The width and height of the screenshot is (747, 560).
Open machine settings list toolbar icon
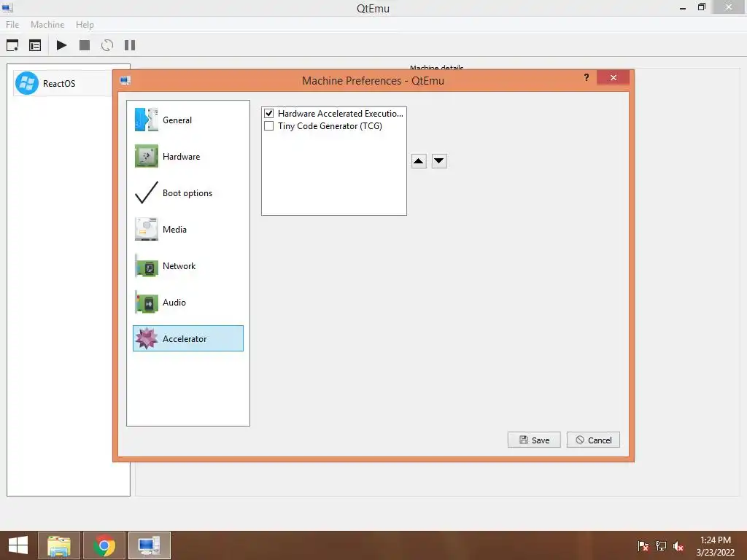tap(35, 45)
